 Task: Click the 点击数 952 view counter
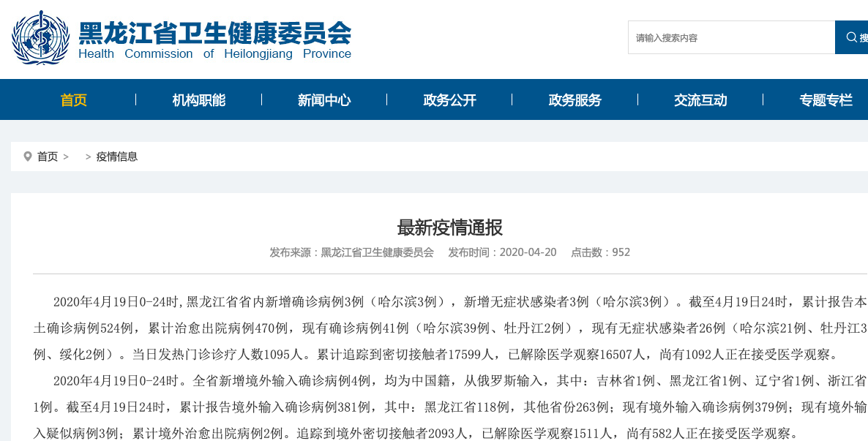point(600,252)
